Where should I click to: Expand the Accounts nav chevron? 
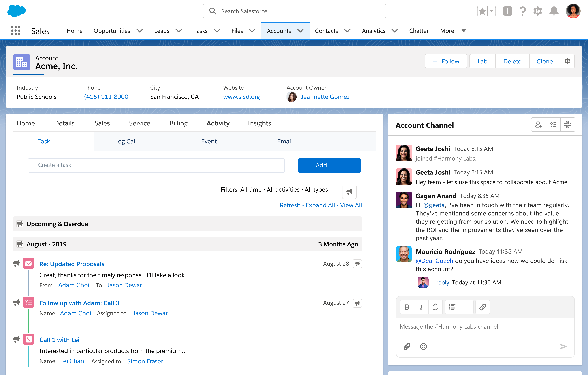(300, 31)
